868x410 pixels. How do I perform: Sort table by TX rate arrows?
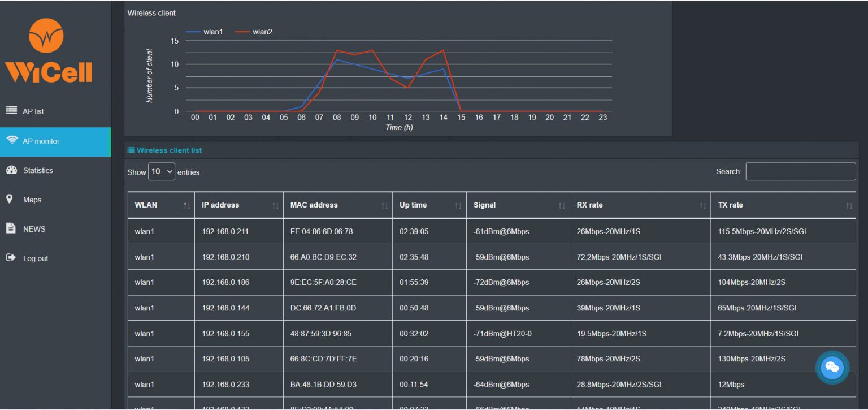849,206
